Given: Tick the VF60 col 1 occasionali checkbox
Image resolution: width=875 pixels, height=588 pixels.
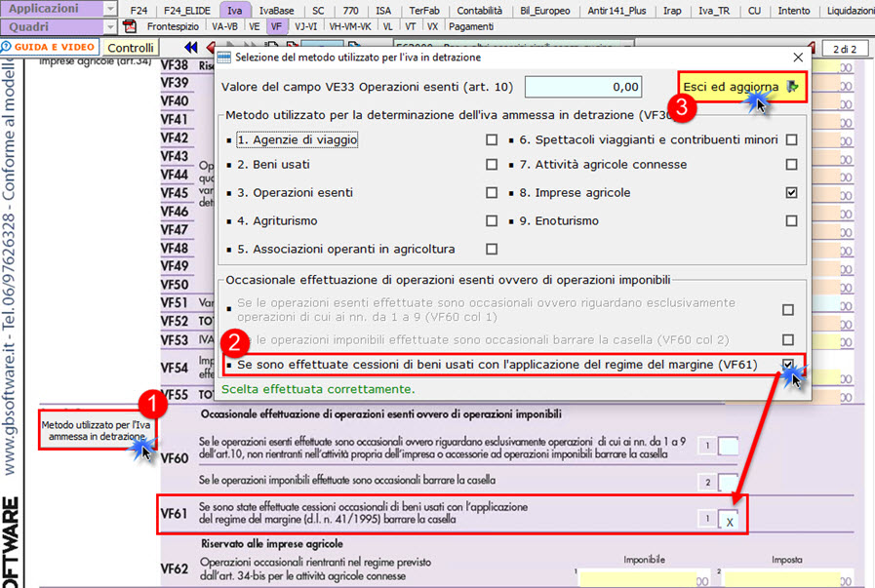Looking at the screenshot, I should coord(788,310).
